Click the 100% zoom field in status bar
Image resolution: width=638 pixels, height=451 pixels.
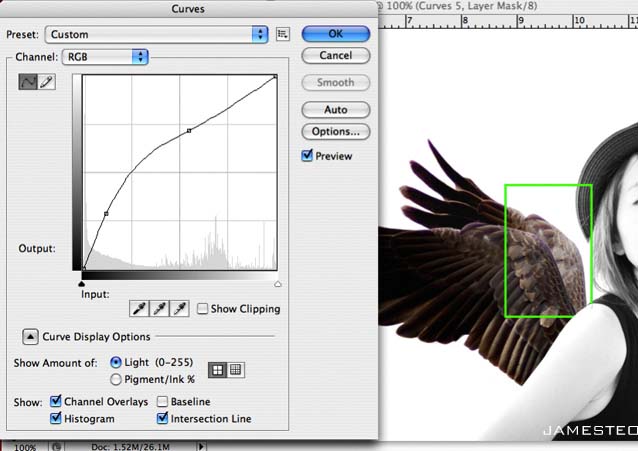click(25, 447)
